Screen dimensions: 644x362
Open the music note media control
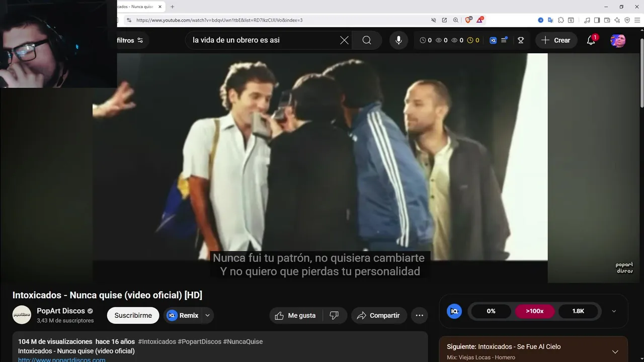point(587,20)
